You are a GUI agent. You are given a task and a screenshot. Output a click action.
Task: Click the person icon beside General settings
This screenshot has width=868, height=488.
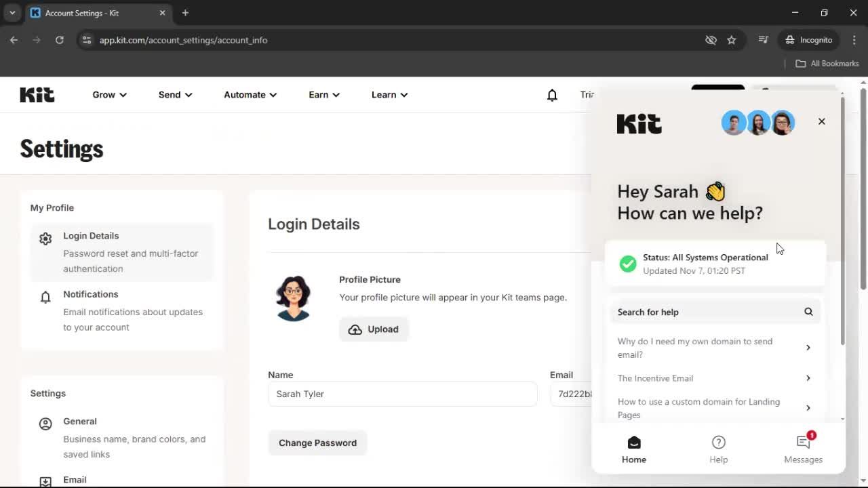[45, 423]
